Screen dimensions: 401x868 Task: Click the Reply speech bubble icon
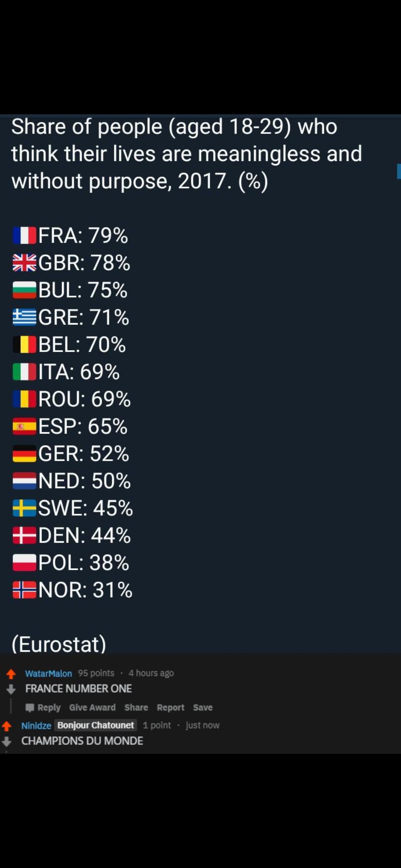pyautogui.click(x=30, y=708)
